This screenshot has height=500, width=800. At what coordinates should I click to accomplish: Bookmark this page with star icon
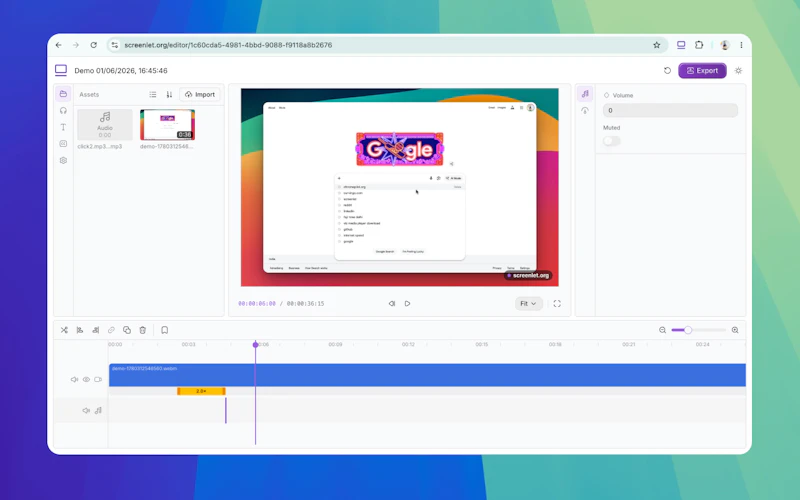(657, 45)
